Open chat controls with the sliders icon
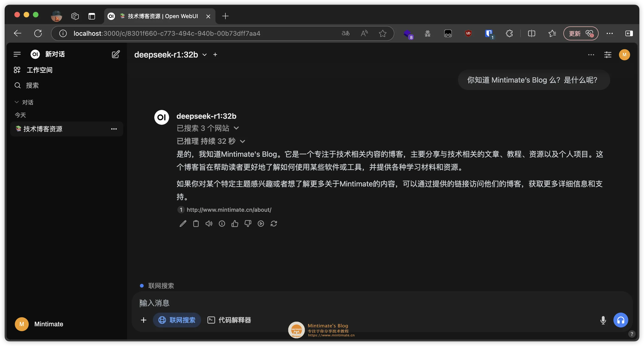The image size is (644, 346). click(x=608, y=54)
